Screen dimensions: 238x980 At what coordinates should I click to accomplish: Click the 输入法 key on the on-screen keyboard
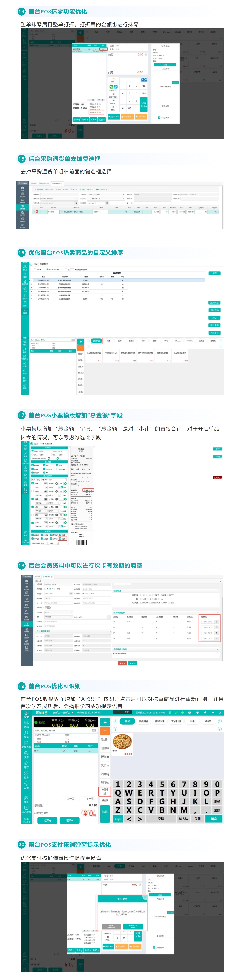(x=184, y=819)
